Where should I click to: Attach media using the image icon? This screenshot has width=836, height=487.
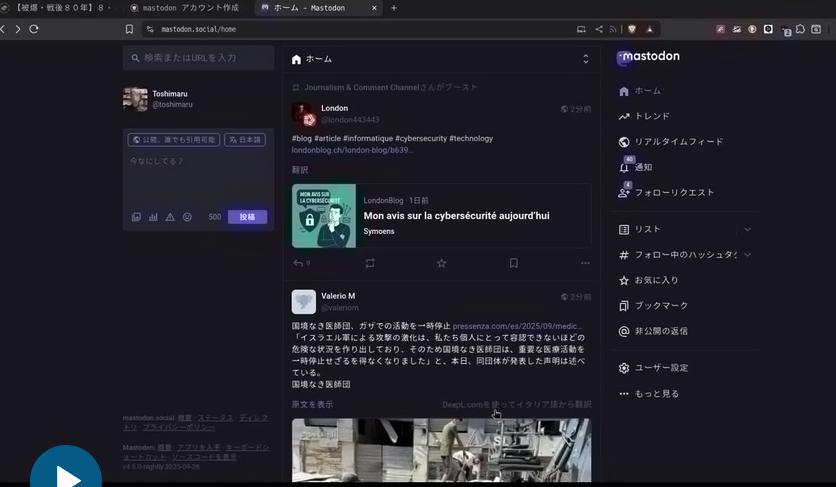pyautogui.click(x=136, y=217)
